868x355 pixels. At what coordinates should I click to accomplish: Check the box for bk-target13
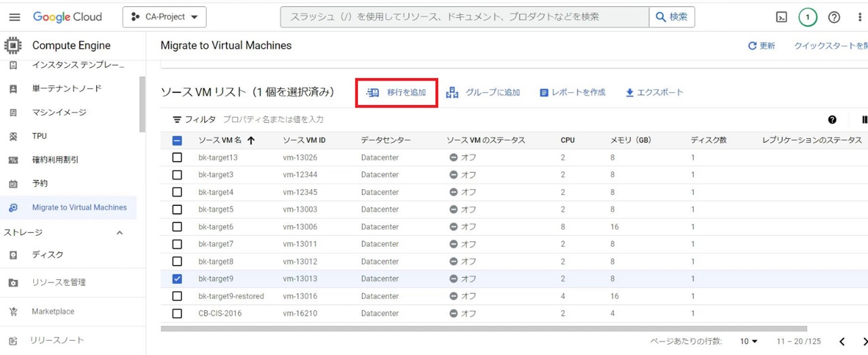(177, 157)
